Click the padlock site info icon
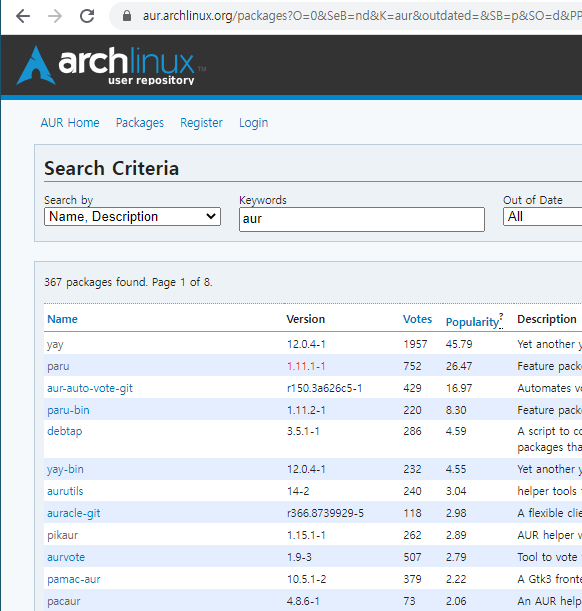The height and width of the screenshot is (611, 582). click(127, 16)
